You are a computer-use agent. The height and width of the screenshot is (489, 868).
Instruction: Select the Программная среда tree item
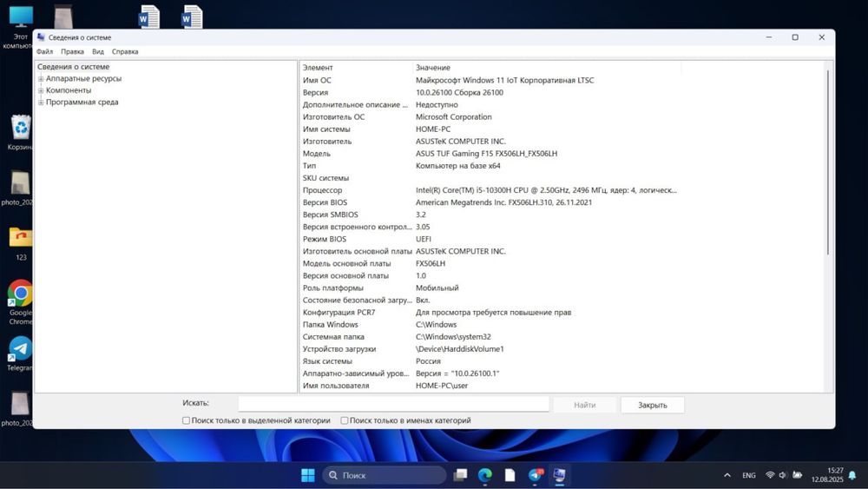[x=82, y=102]
